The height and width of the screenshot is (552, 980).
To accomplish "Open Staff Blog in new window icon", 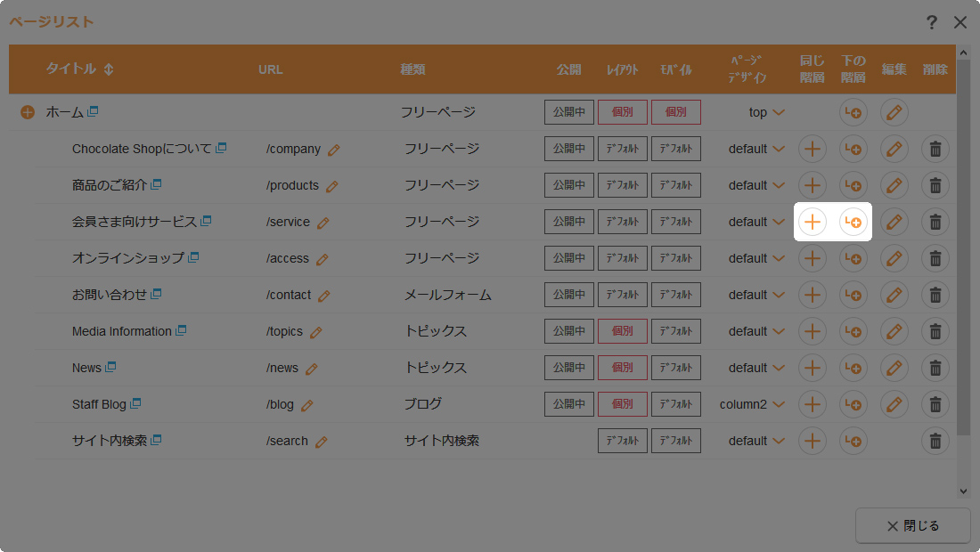I will click(135, 403).
